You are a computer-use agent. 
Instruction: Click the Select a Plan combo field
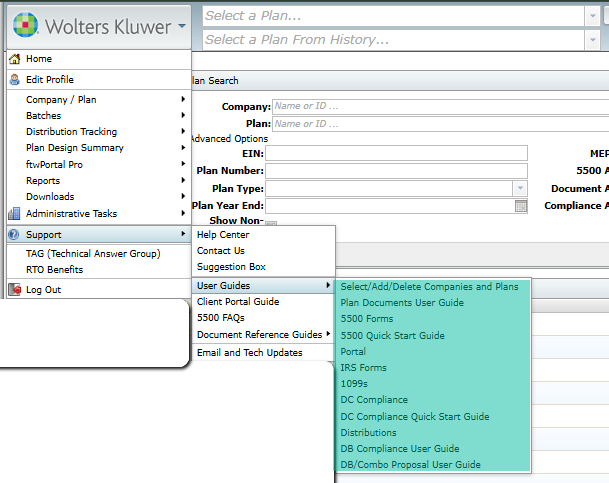click(x=393, y=16)
